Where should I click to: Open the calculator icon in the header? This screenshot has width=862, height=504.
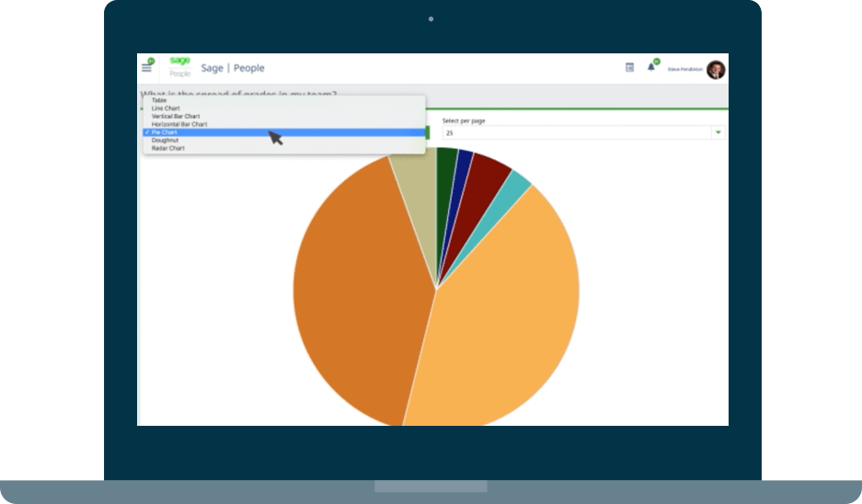629,67
